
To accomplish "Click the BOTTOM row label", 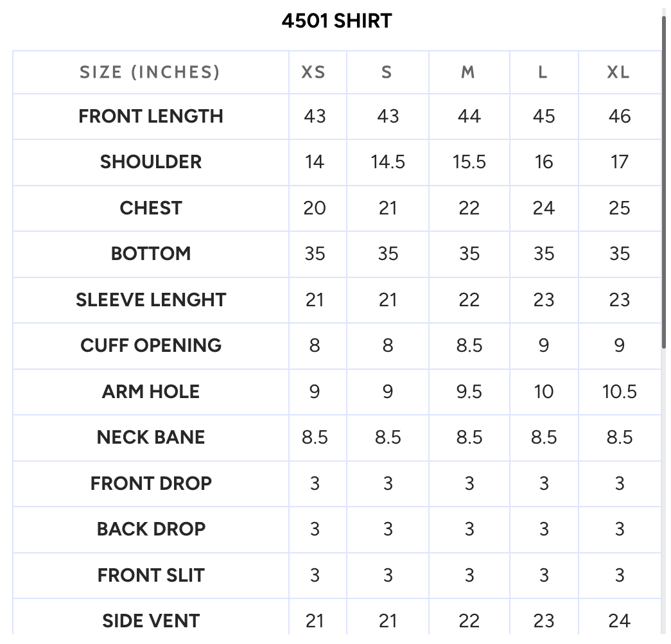I will click(x=151, y=254).
